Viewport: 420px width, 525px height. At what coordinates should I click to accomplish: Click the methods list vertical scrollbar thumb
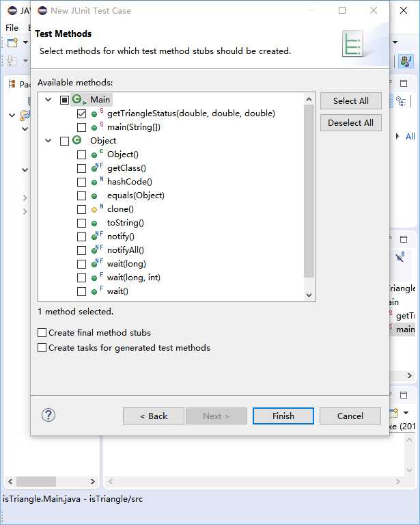[309, 191]
